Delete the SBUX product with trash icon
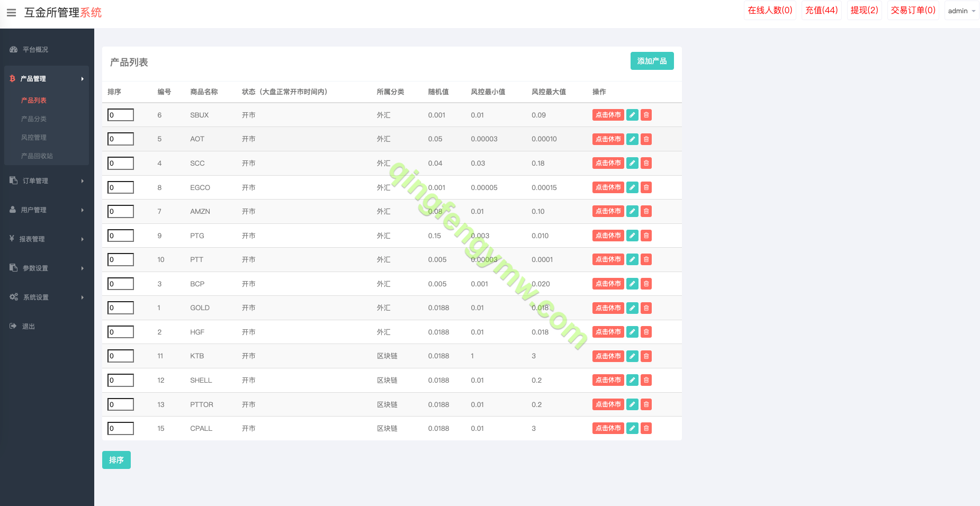 tap(646, 115)
